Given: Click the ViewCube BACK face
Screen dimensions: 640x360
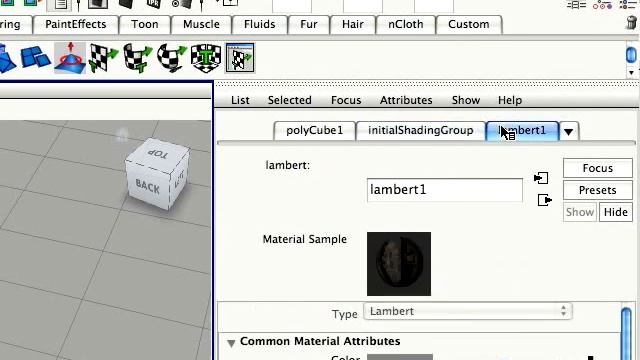Looking at the screenshot, I should [148, 187].
